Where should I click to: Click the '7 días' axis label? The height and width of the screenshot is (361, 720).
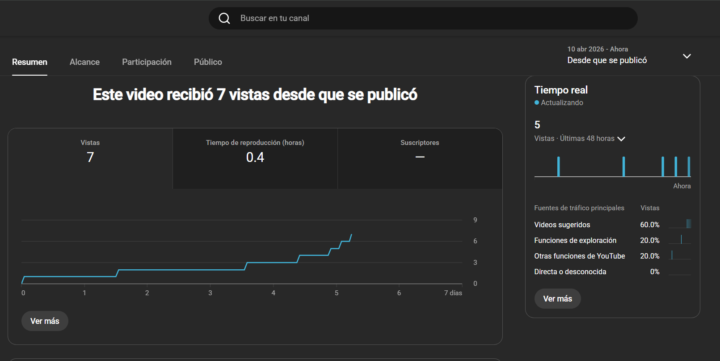pos(453,293)
